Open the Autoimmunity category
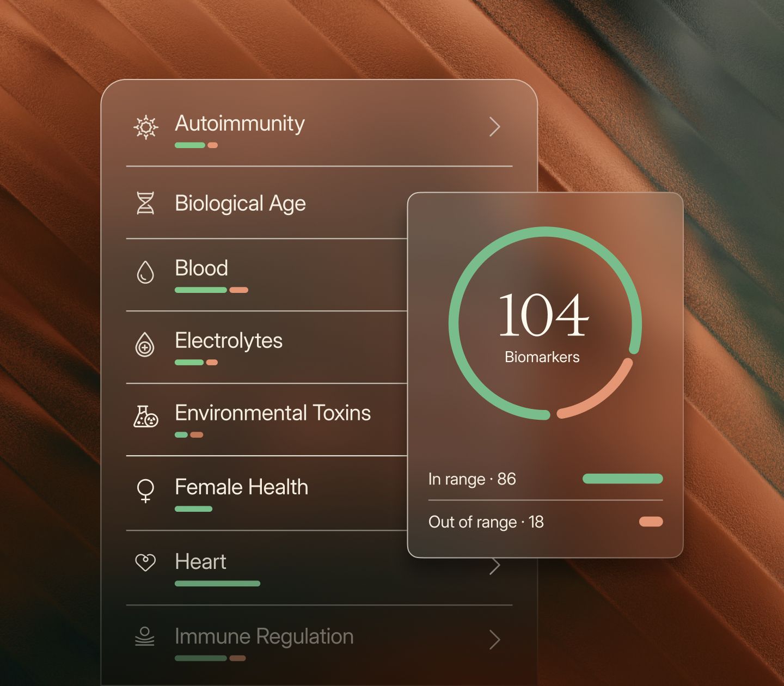Viewport: 784px width, 686px height. pos(240,124)
